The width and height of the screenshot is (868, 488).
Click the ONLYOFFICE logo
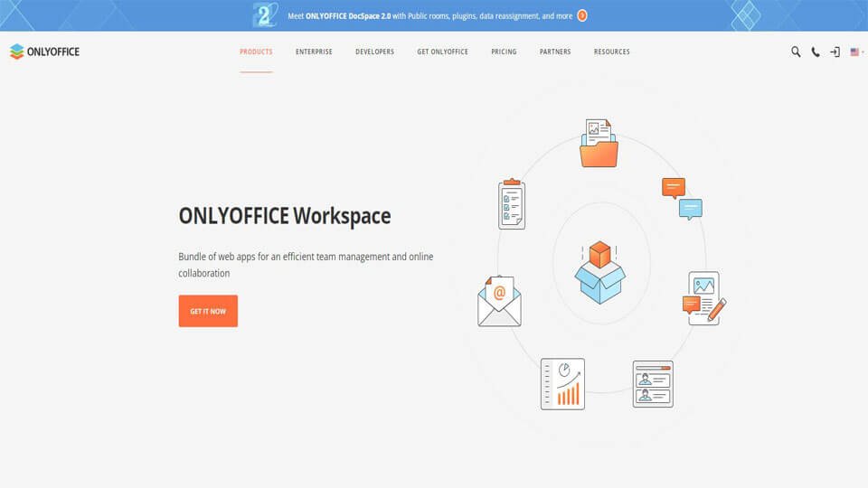pos(45,52)
